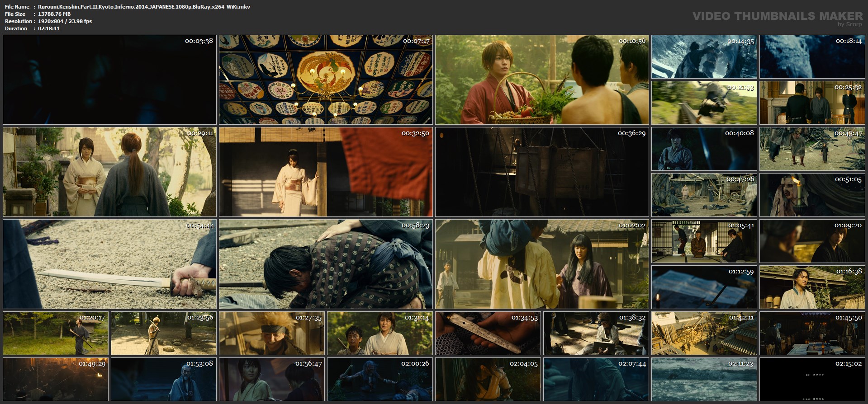Image resolution: width=868 pixels, height=404 pixels.
Task: Select the thumbnail stamped 02:07:44
Action: [596, 379]
